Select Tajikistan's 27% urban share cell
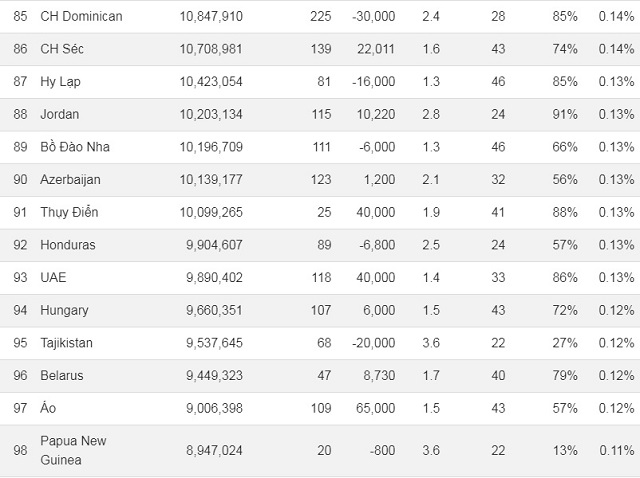The width and height of the screenshot is (640, 478). coord(565,343)
